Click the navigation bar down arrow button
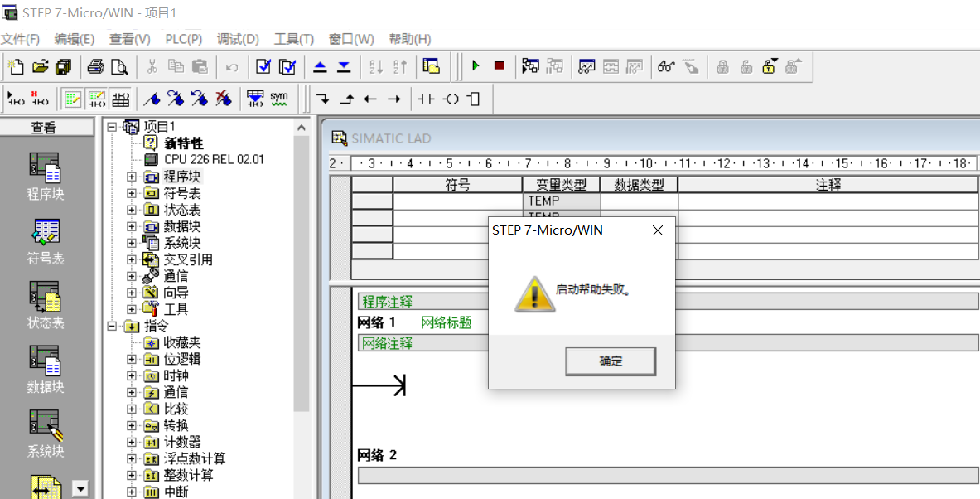The height and width of the screenshot is (499, 980). coord(80,488)
